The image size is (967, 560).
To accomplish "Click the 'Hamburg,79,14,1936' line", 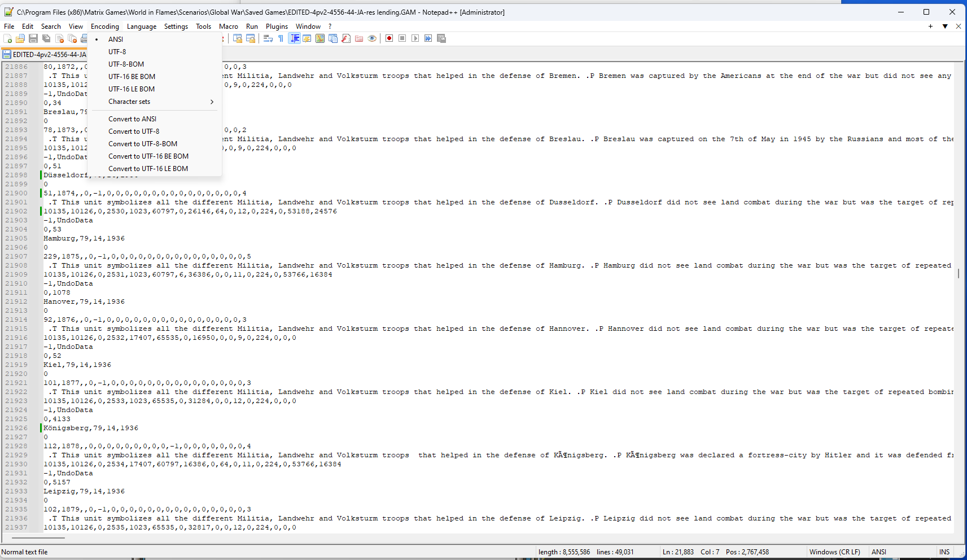I will tap(84, 238).
